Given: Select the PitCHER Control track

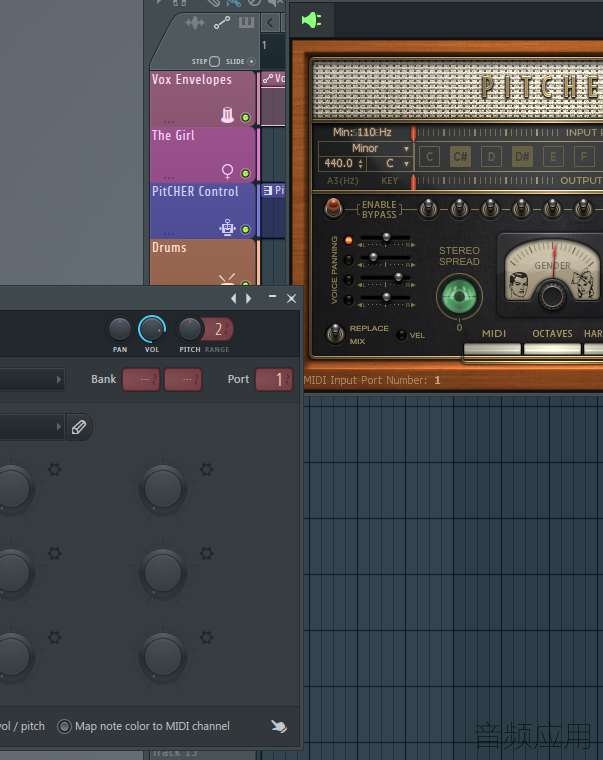Looking at the screenshot, I should click(203, 211).
